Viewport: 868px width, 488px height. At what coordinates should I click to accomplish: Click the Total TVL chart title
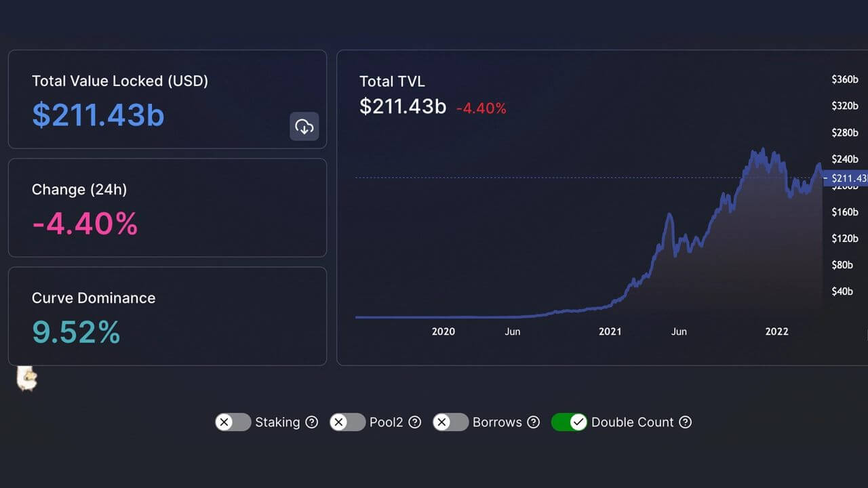coord(392,81)
